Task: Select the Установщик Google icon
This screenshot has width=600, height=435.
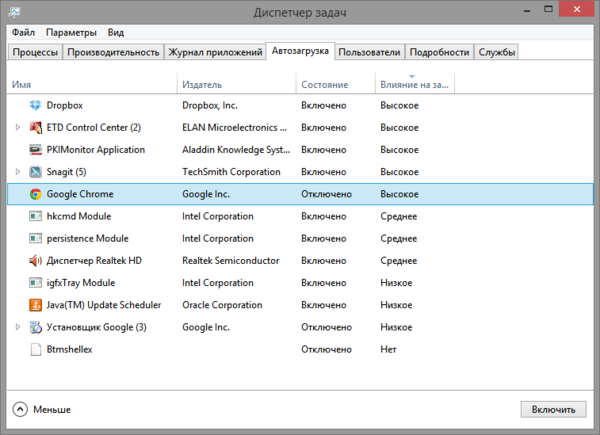Action: [36, 327]
